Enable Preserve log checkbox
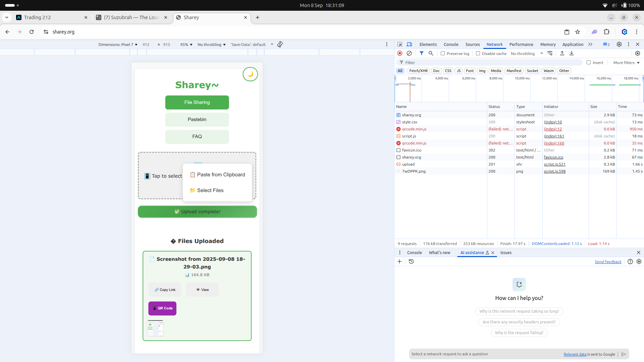This screenshot has width=644, height=362. tap(443, 53)
